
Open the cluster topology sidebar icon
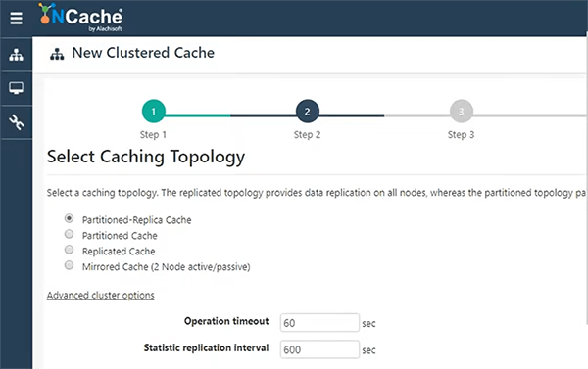tap(16, 55)
